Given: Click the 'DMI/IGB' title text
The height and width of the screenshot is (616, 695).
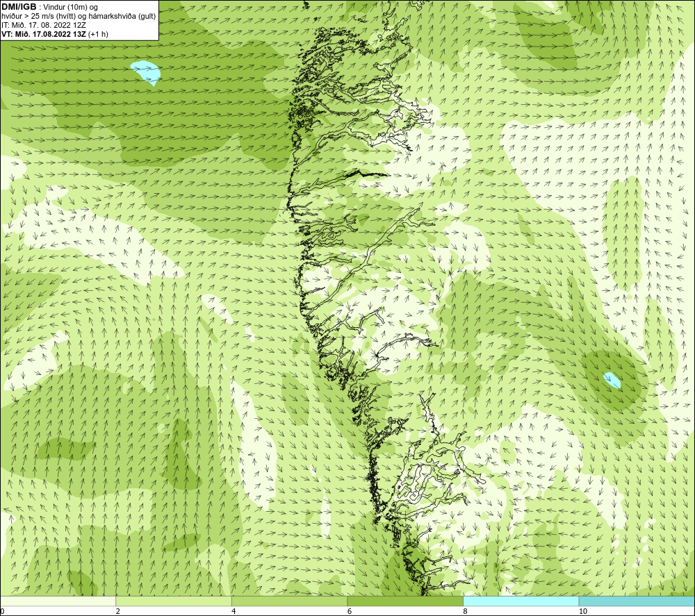Looking at the screenshot, I should (19, 7).
